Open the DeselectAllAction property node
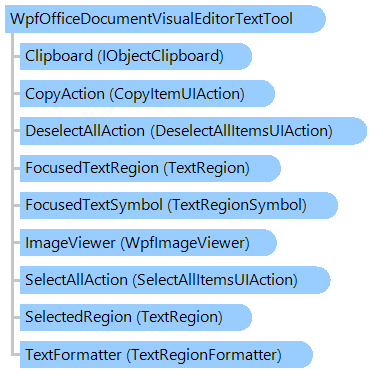This screenshot has width=385, height=372. pyautogui.click(x=193, y=131)
